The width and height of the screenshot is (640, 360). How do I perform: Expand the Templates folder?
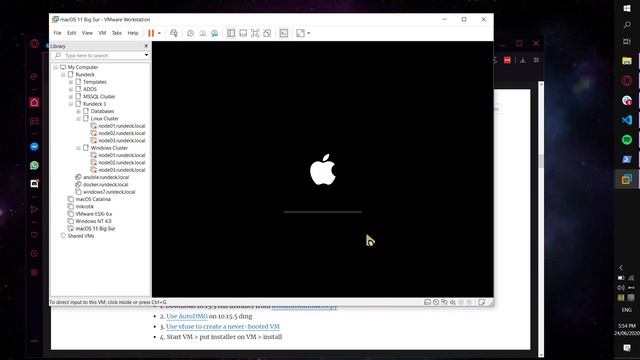71,82
